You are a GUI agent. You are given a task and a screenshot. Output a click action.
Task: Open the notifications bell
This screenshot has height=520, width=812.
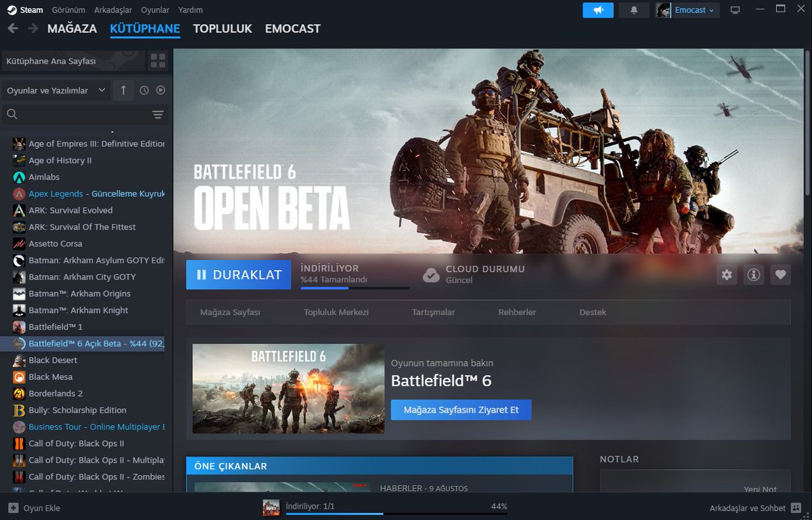pos(634,10)
